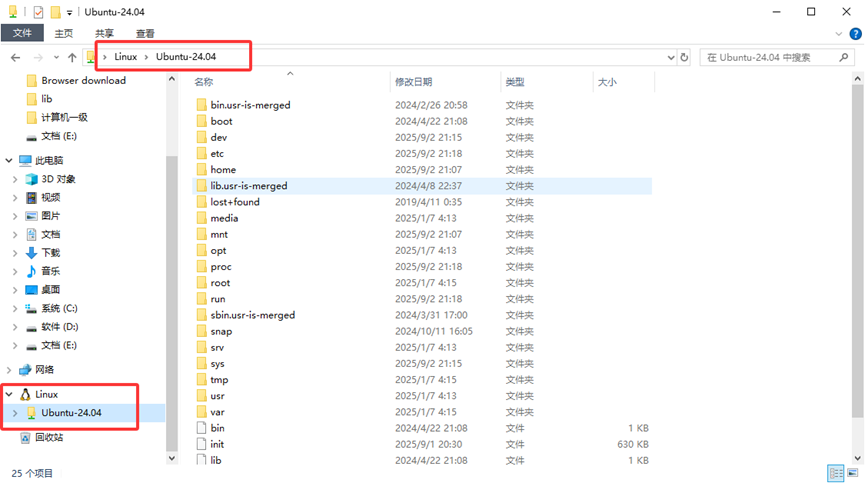Open the 回收站 recycle bin icon
Viewport: 865px width, 483px height.
(25, 438)
